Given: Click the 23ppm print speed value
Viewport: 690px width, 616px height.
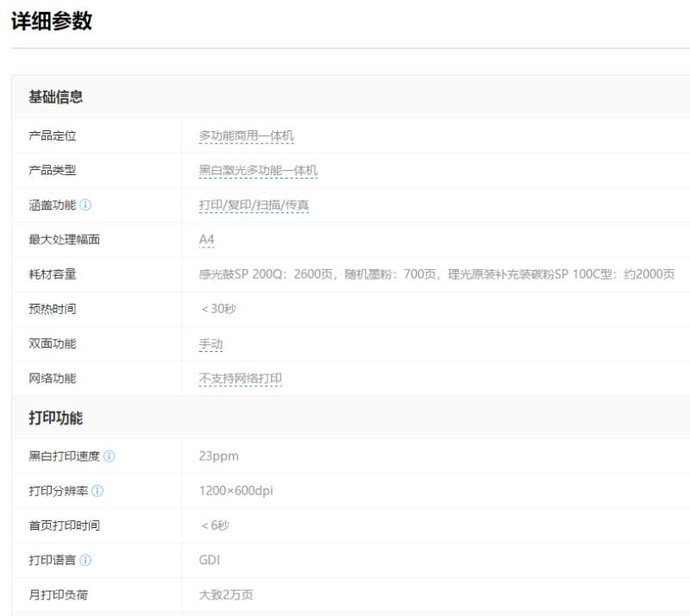Looking at the screenshot, I should 219,456.
